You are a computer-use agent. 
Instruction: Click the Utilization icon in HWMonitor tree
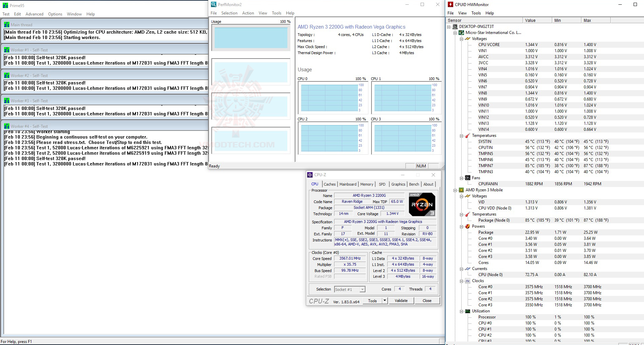[468, 311]
